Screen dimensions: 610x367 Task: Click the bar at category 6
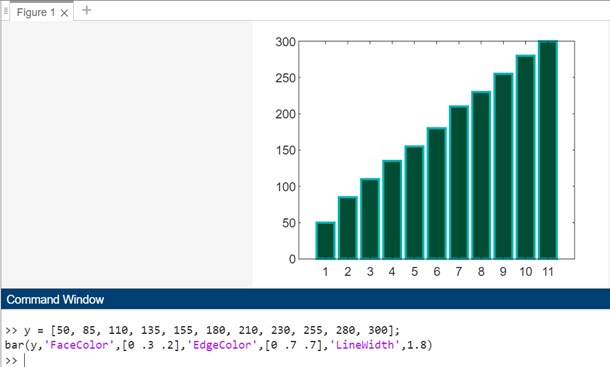(436, 193)
